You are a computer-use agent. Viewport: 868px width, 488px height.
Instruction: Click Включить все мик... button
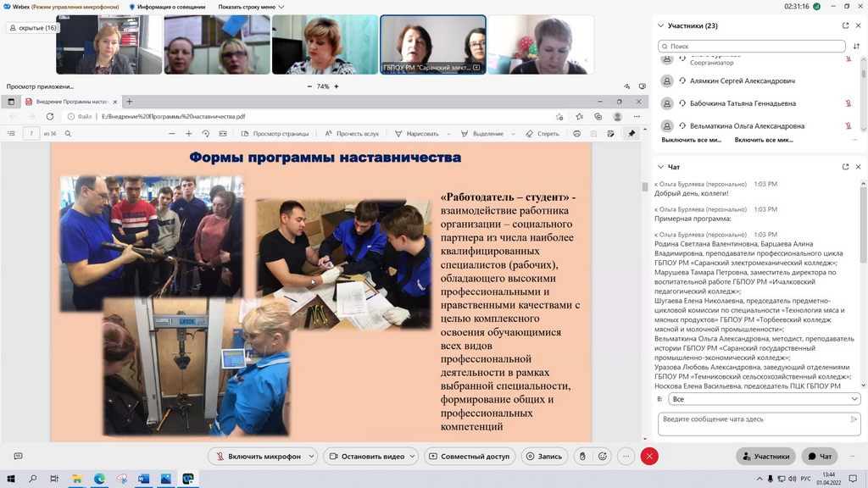(764, 140)
